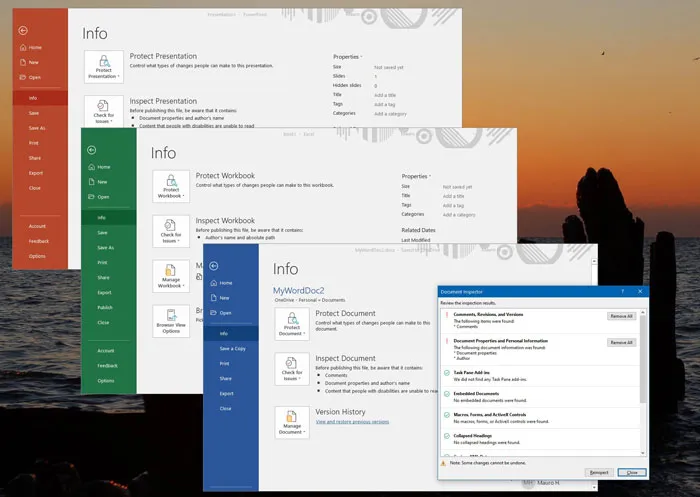Open Protect Document button
700x497 pixels.
[292, 325]
